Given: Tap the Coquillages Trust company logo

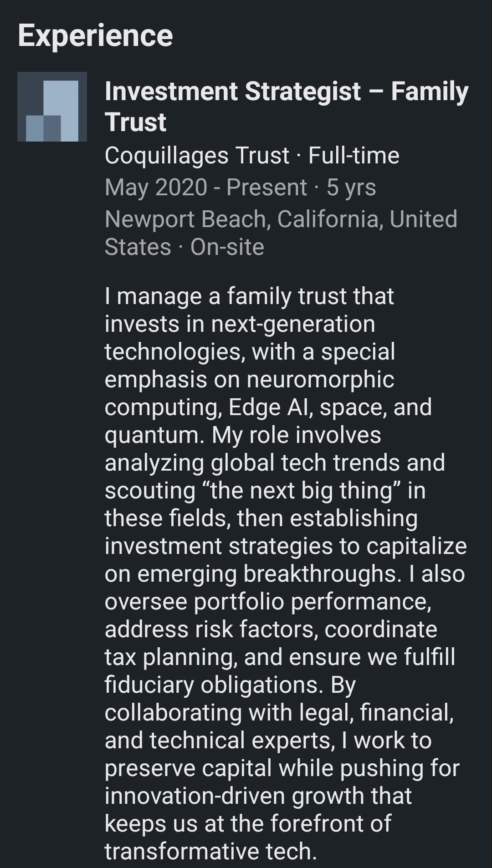Looking at the screenshot, I should click(x=52, y=107).
